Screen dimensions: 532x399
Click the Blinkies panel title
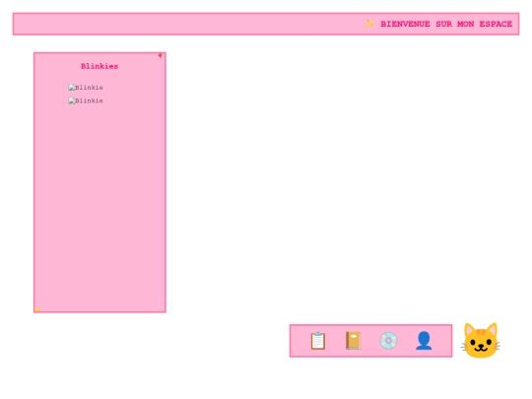point(100,66)
